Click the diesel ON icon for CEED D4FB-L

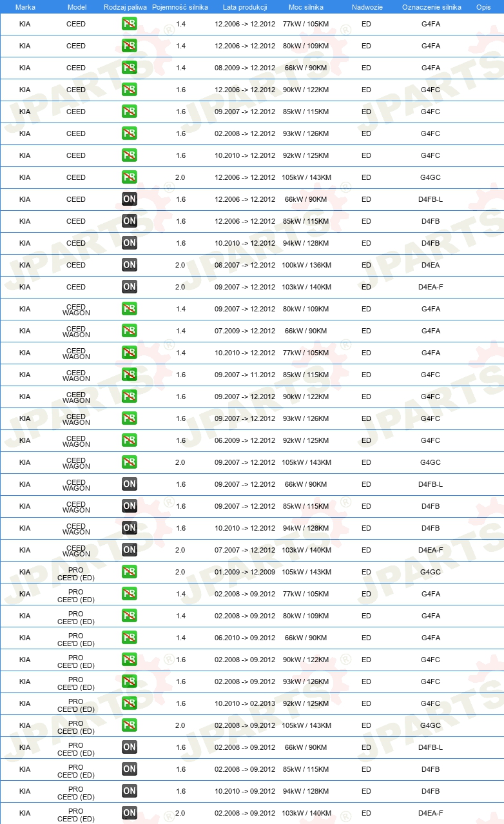tap(130, 199)
